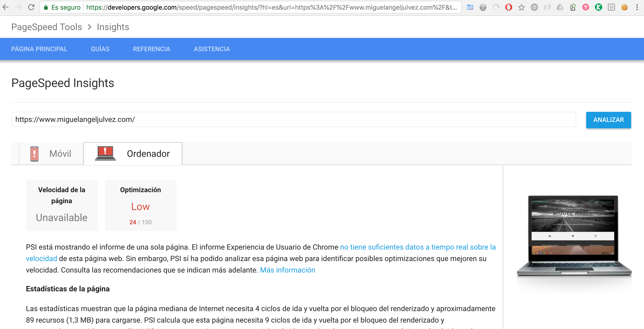Viewport: 644px width, 329px height.
Task: Open the GUÍAS menu item
Action: (x=100, y=49)
